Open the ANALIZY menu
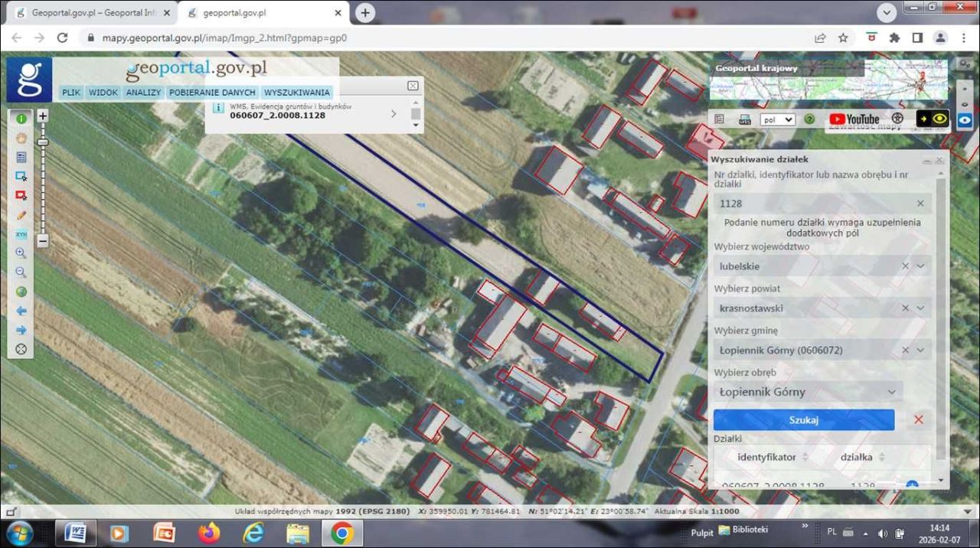This screenshot has width=980, height=548. (143, 92)
